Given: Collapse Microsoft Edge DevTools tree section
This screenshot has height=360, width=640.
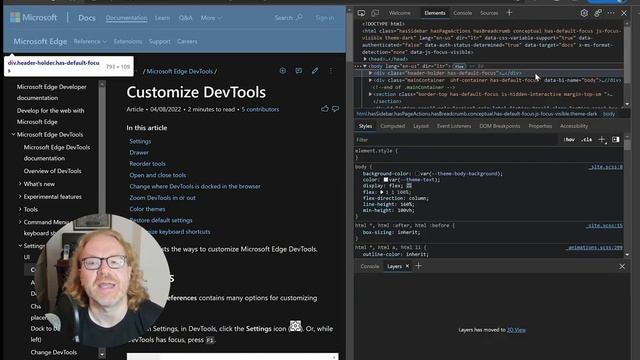Looking at the screenshot, I should [x=13, y=134].
